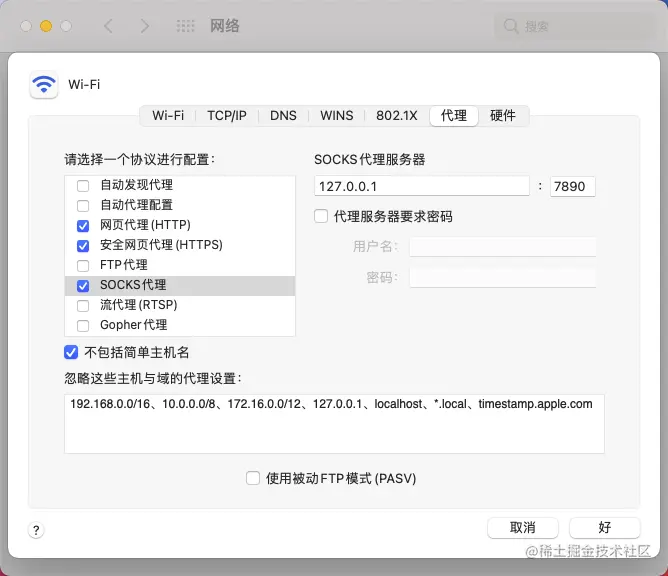Click the bypass hosts text area

pos(334,424)
